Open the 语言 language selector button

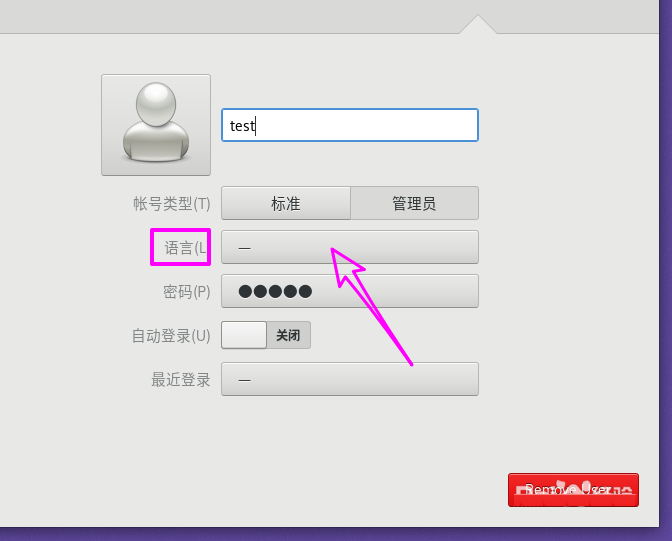pyautogui.click(x=350, y=247)
